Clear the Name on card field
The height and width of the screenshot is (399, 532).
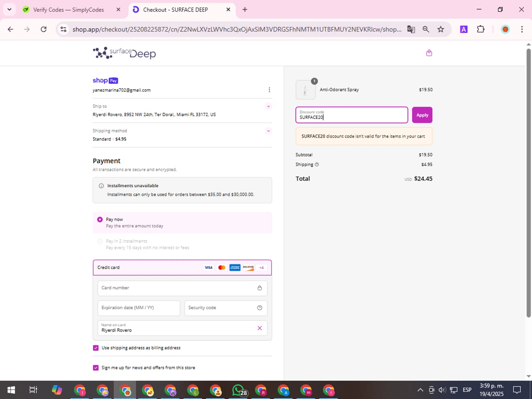click(x=260, y=328)
